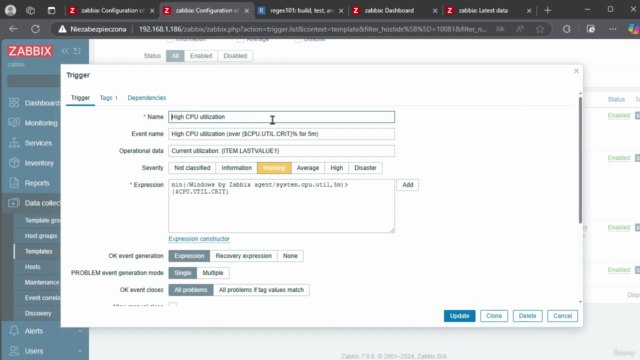640x360 pixels.
Task: Click the browser address bar URL
Action: [x=312, y=29]
